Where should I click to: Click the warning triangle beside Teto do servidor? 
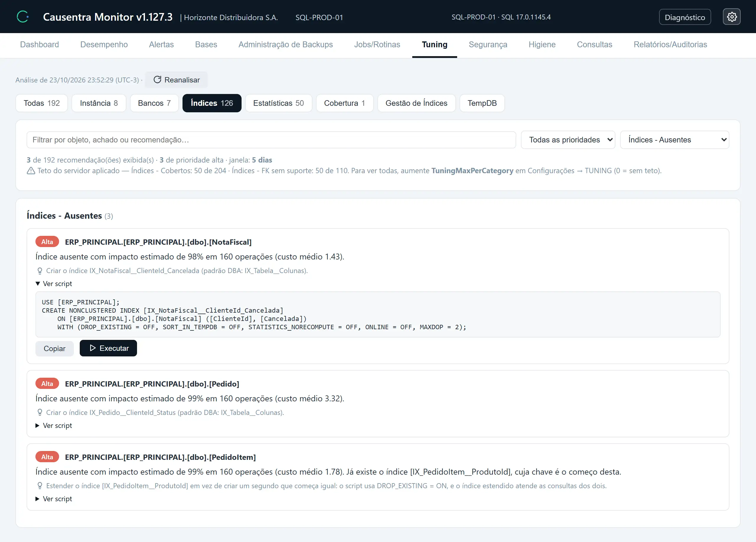tap(31, 171)
